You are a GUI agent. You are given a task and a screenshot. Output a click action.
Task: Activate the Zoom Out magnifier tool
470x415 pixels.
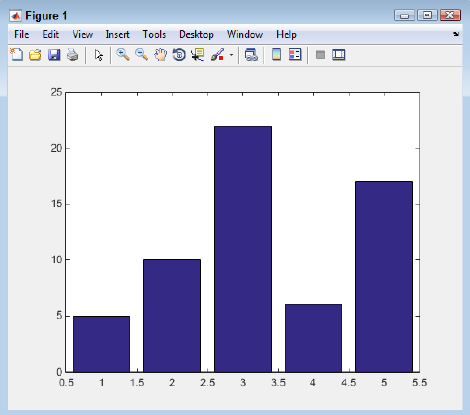pyautogui.click(x=142, y=55)
